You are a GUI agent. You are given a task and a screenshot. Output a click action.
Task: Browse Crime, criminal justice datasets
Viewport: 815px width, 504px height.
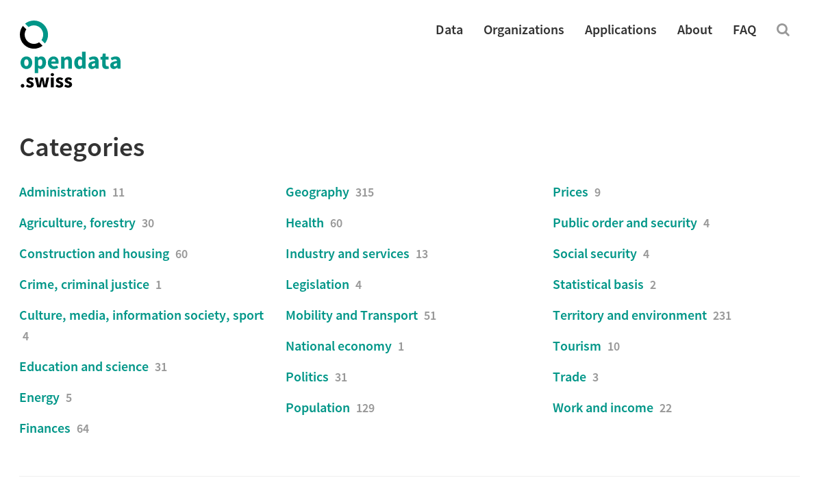point(84,285)
